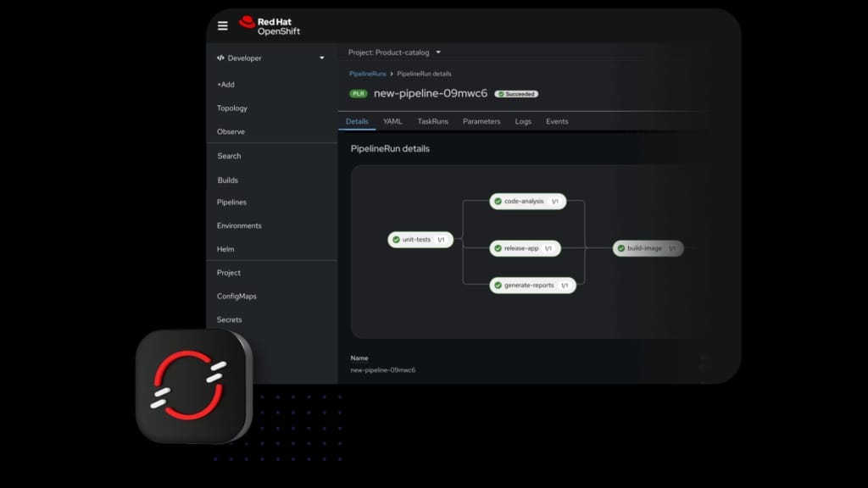
Task: Open Topology in the sidebar
Action: 232,108
